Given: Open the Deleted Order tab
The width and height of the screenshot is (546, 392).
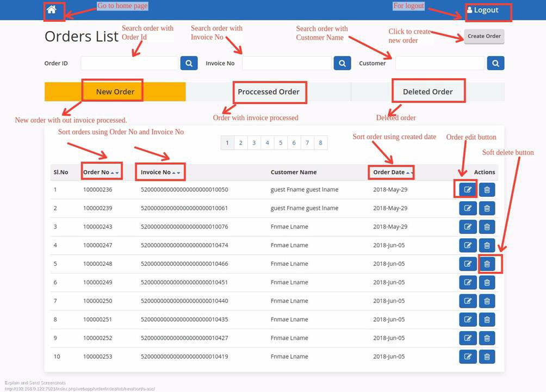Looking at the screenshot, I should coord(427,92).
